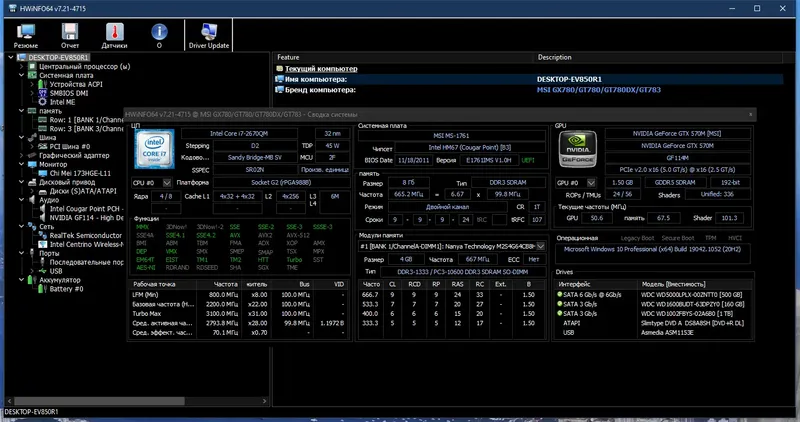The height and width of the screenshot is (422, 800).
Task: Click the NVIDIA GF114 High Definition audio icon
Action: (43, 217)
